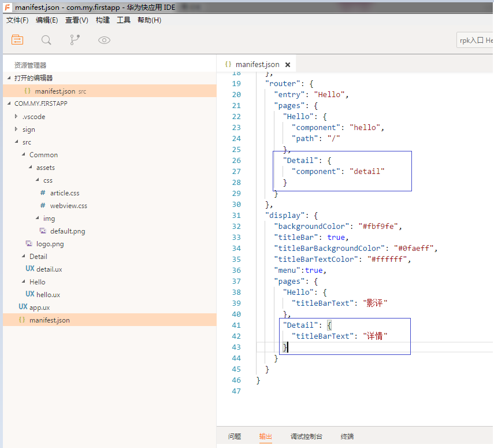Screen dimensions: 494x448
Task: Click the hash icon next to webview.css
Action: coord(43,205)
